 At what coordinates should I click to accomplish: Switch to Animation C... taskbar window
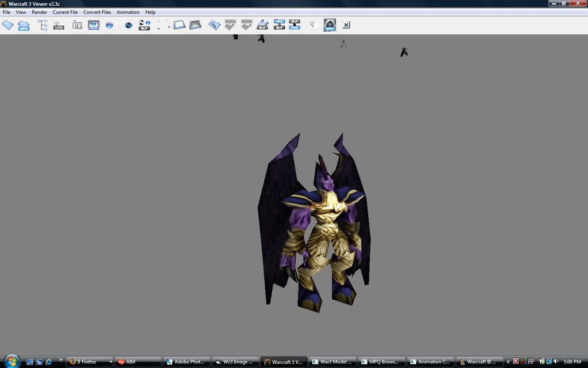[x=430, y=362]
